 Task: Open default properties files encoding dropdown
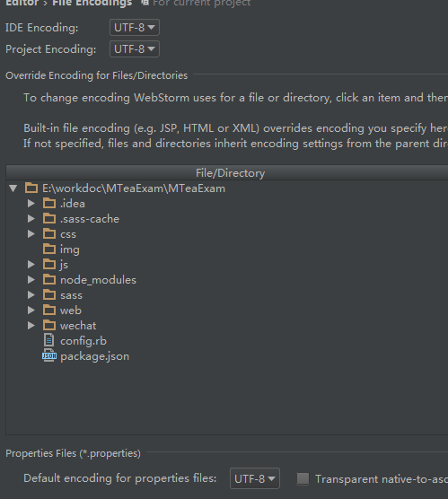click(255, 478)
